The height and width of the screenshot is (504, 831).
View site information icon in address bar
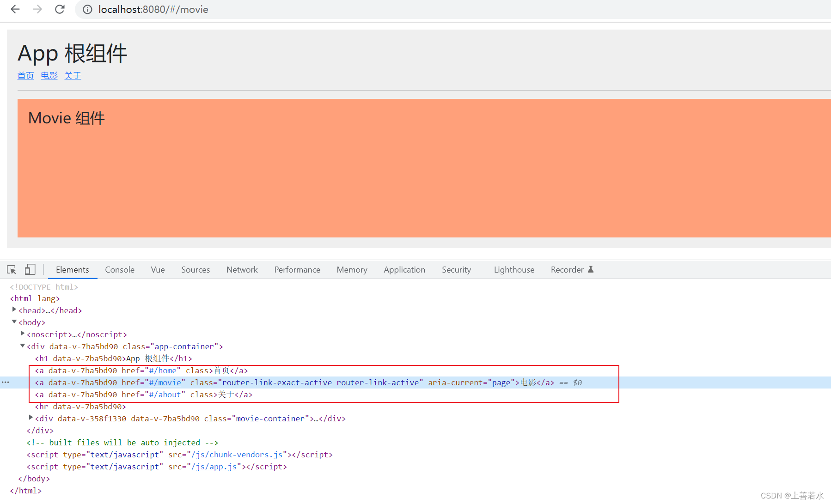[x=87, y=9]
